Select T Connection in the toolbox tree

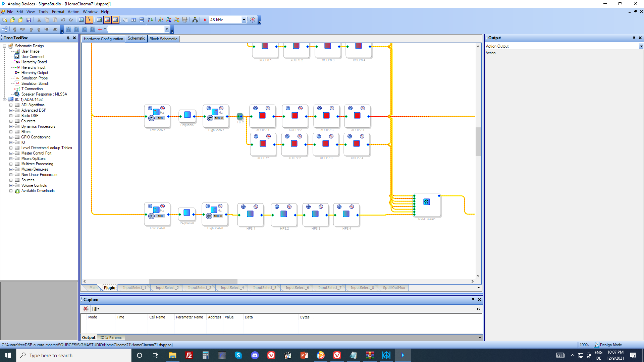pos(32,89)
